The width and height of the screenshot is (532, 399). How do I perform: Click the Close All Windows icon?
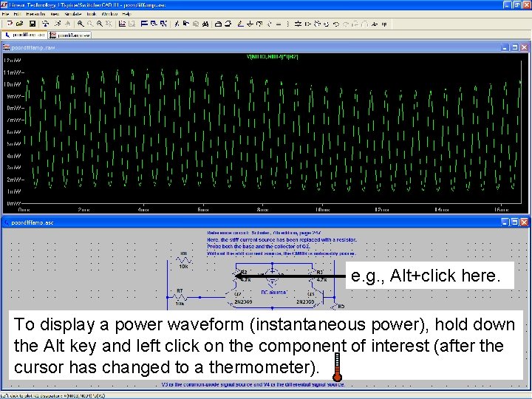pyautogui.click(x=163, y=24)
